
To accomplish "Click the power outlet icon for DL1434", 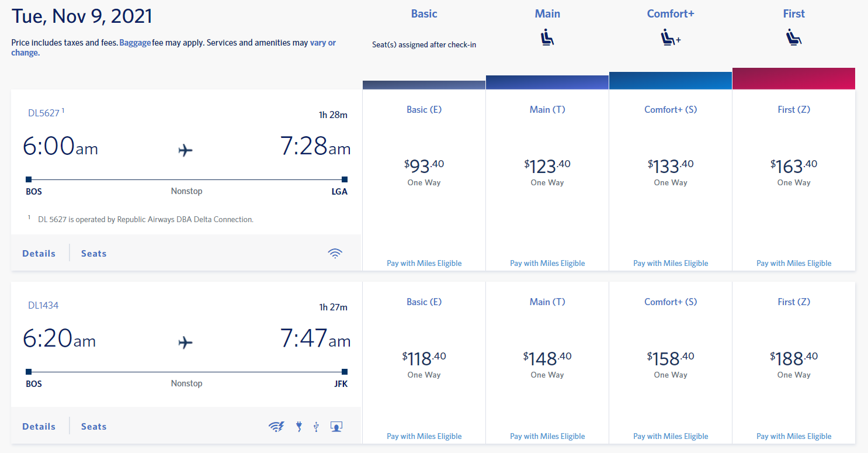I will click(298, 427).
